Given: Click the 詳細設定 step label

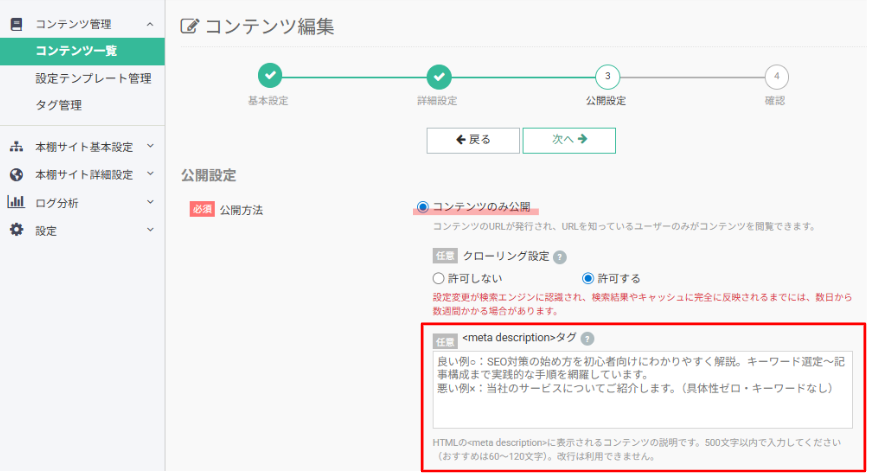Looking at the screenshot, I should 437,101.
